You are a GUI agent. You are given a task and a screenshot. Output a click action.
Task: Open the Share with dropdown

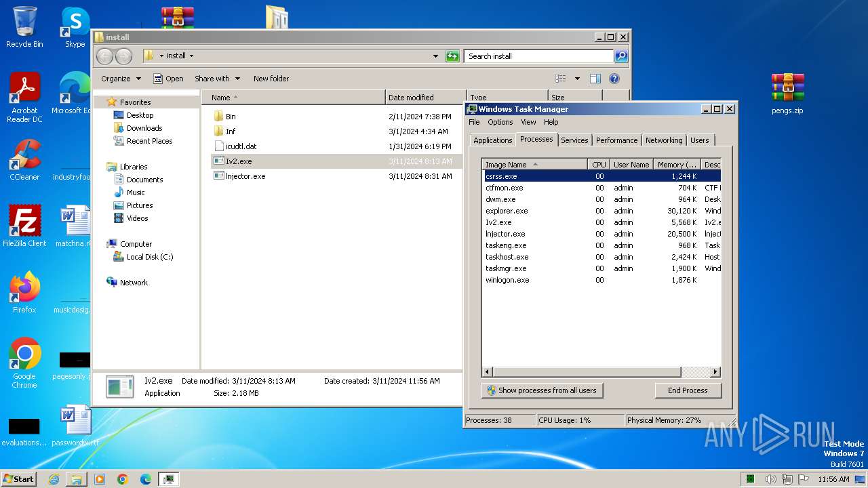217,79
